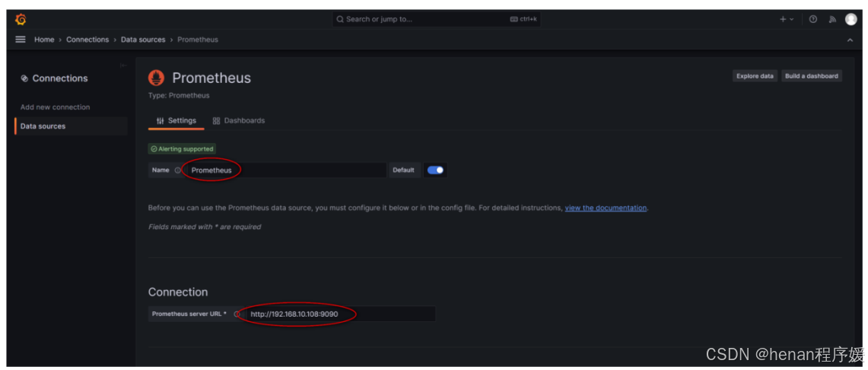Click the Name field info icon
Viewport: 868px width, 370px height.
(177, 171)
